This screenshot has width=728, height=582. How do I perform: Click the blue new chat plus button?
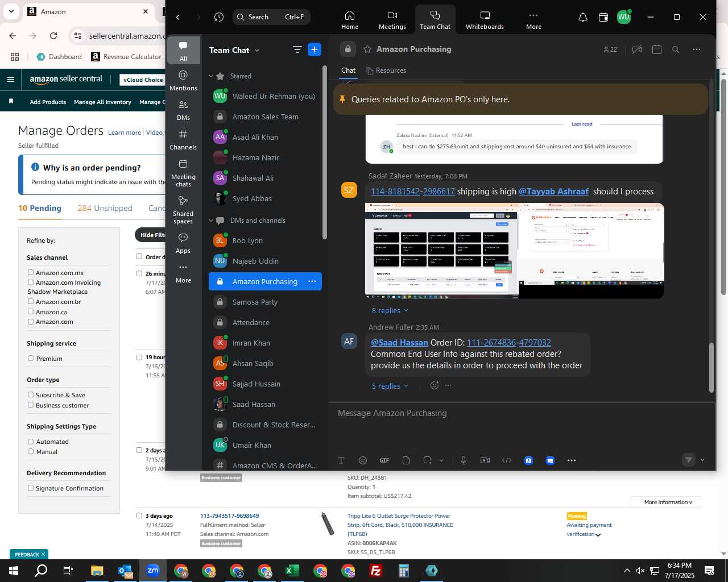point(315,49)
